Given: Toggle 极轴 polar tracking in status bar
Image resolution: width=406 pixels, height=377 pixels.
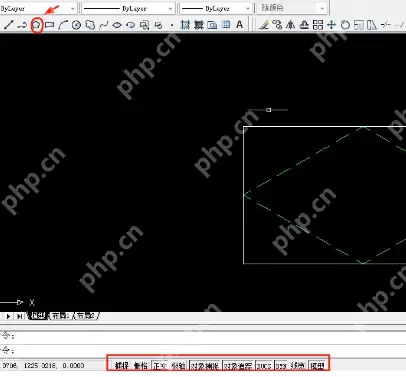Looking at the screenshot, I should pos(178,366).
